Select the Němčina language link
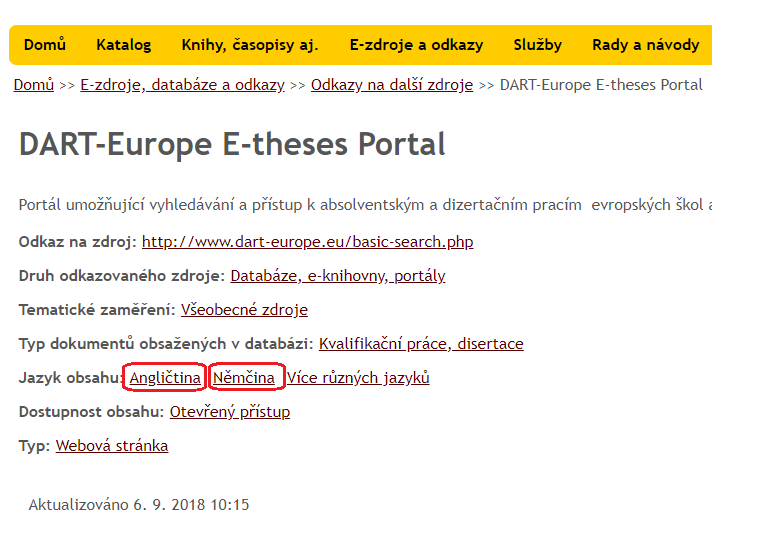The width and height of the screenshot is (760, 547). [244, 377]
